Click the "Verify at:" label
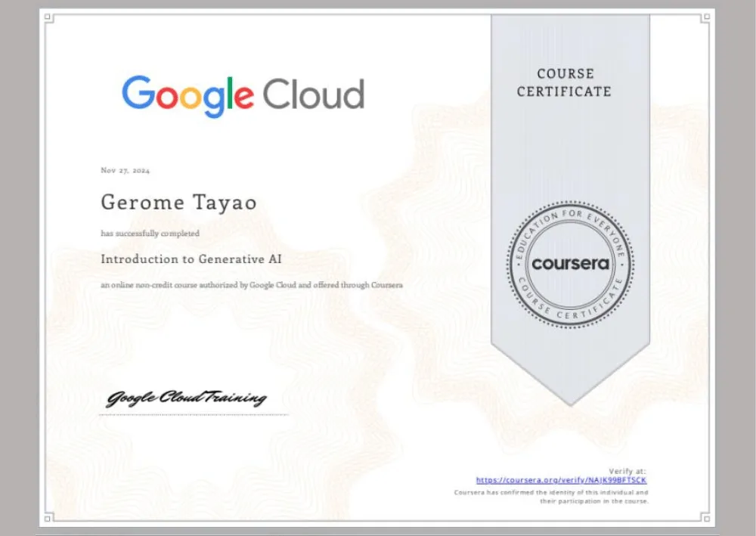 point(627,471)
